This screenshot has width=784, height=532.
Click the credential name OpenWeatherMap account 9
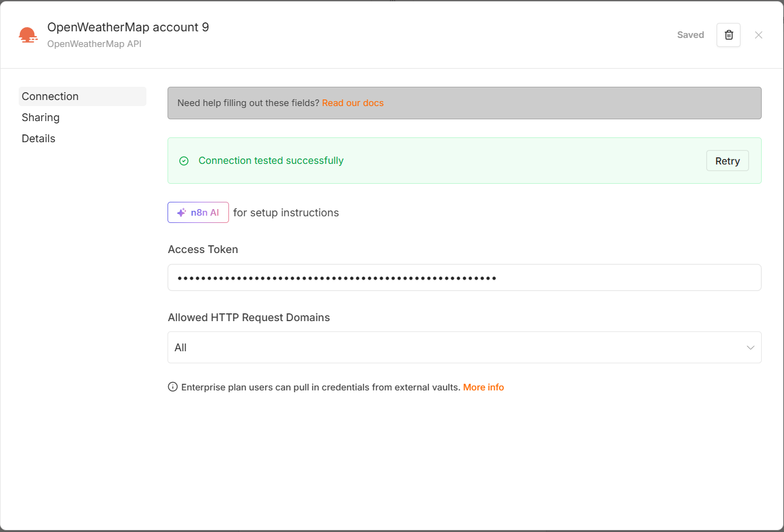click(x=128, y=27)
